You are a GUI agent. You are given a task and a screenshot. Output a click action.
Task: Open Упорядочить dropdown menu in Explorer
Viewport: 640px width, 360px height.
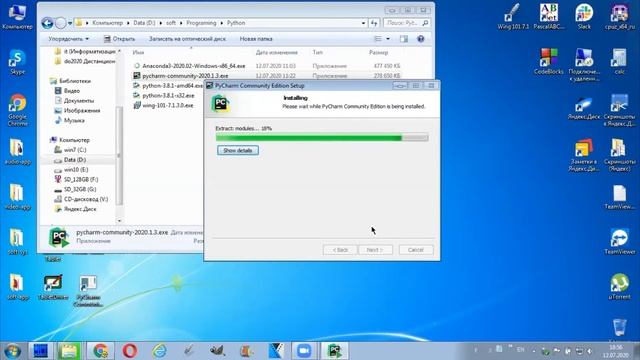point(69,39)
